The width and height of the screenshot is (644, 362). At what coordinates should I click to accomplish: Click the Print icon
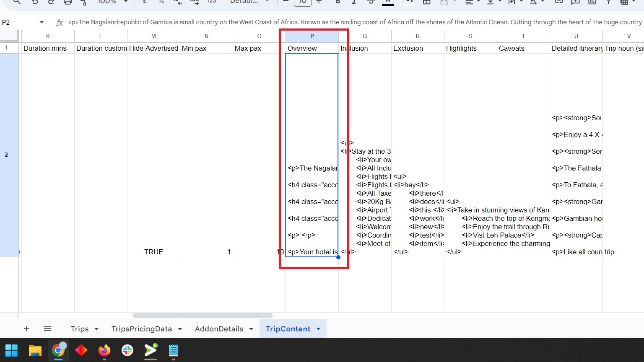coord(68,2)
